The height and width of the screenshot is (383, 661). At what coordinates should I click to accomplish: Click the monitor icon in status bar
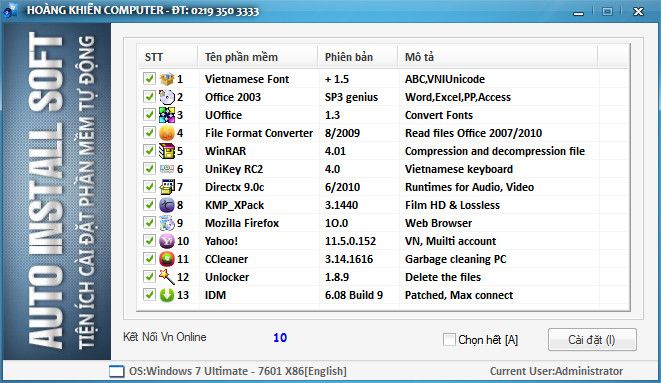[x=117, y=371]
